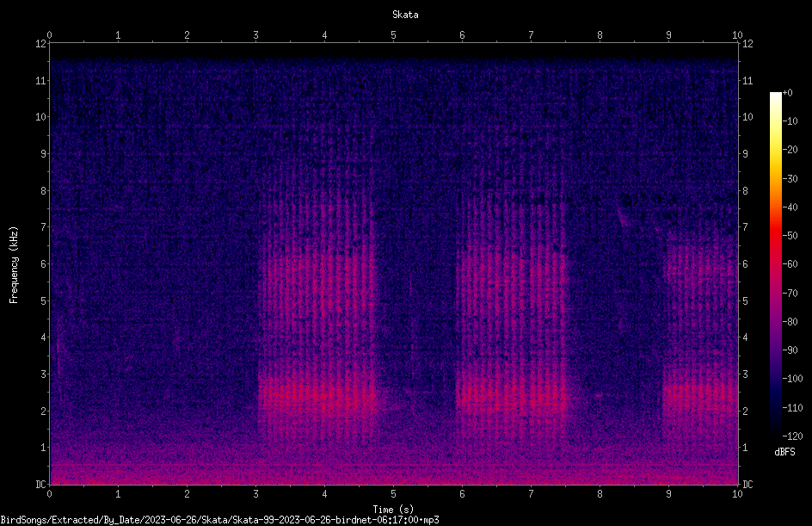
Task: Click the "-50" value on the color scale
Action: pyautogui.click(x=790, y=236)
